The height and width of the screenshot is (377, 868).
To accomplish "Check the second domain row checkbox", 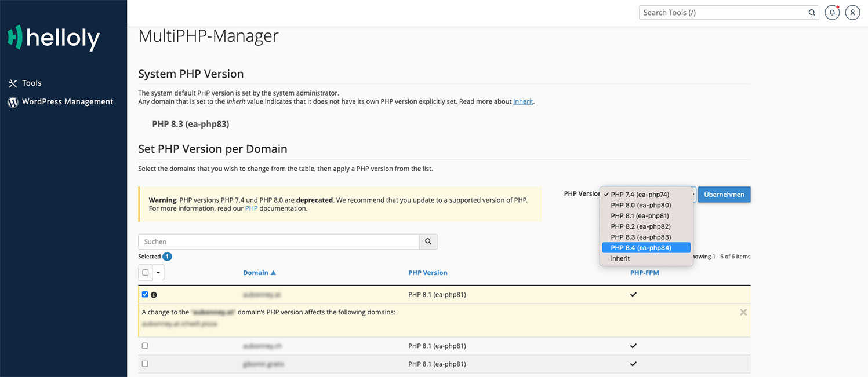I will coord(145,346).
